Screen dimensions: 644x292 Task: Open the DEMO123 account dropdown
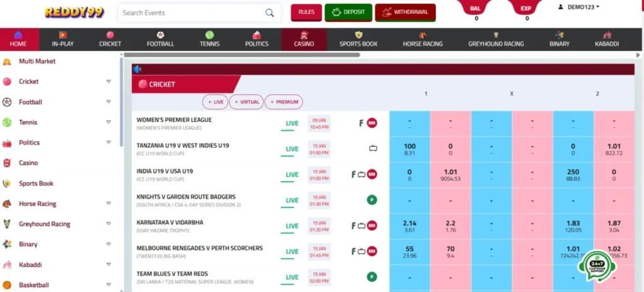pos(579,7)
